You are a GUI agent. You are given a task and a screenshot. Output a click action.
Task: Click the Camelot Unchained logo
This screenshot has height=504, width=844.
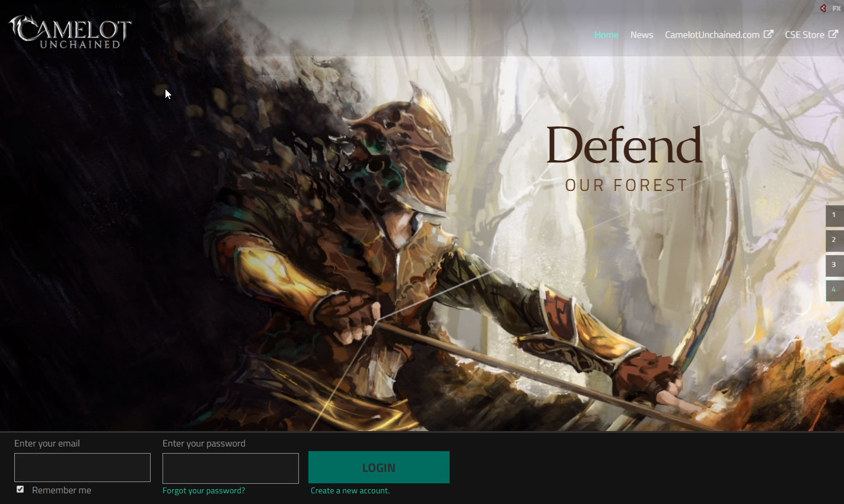point(71,32)
